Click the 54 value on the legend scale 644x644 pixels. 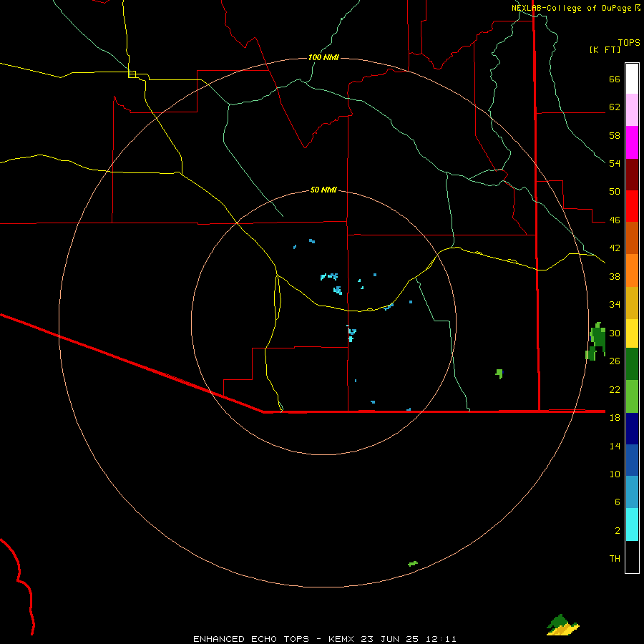[x=615, y=163]
